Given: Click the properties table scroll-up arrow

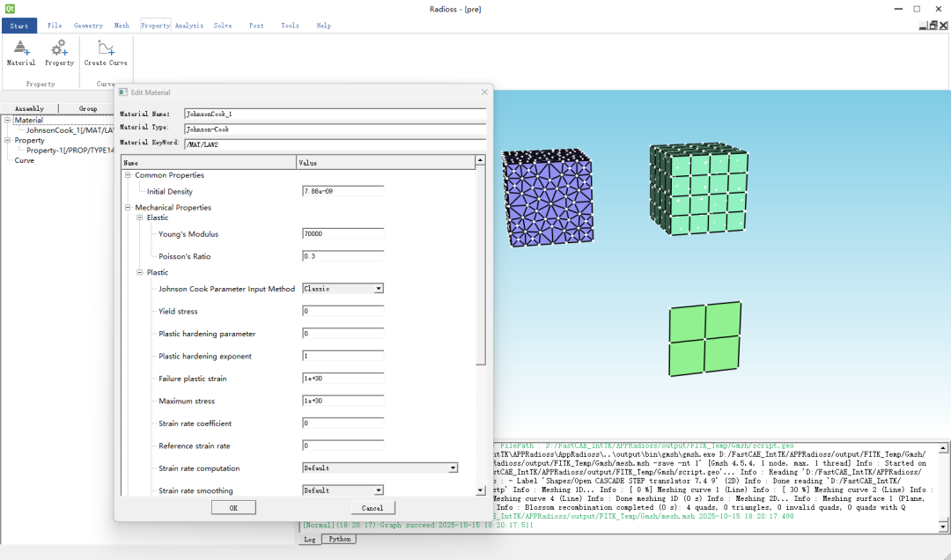Looking at the screenshot, I should (x=481, y=160).
